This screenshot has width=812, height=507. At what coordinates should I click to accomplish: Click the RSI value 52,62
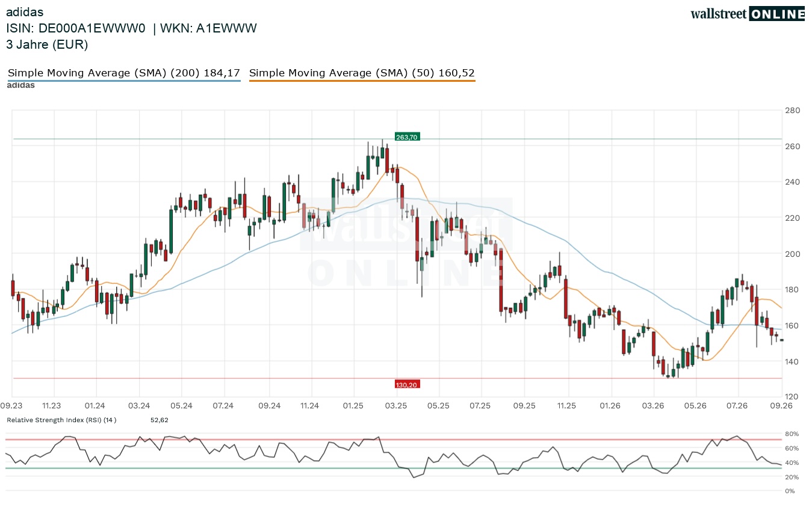(x=160, y=420)
